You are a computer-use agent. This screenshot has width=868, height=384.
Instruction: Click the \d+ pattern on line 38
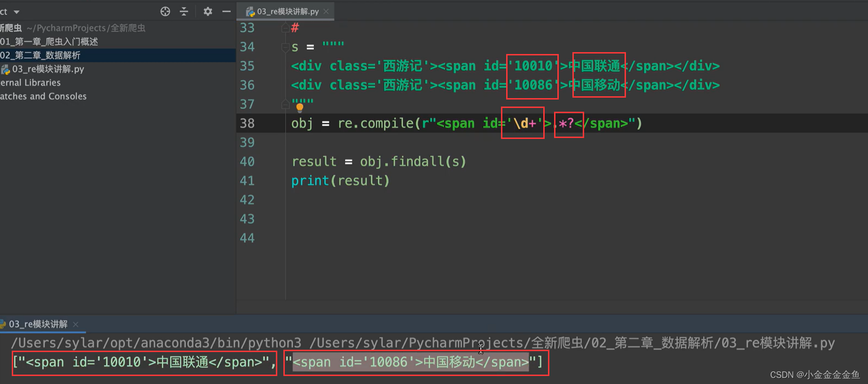coord(525,123)
